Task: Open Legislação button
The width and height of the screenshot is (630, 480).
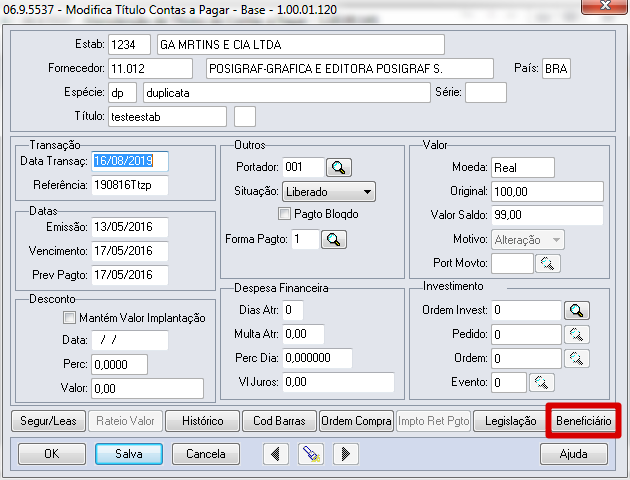Action: coord(511,421)
